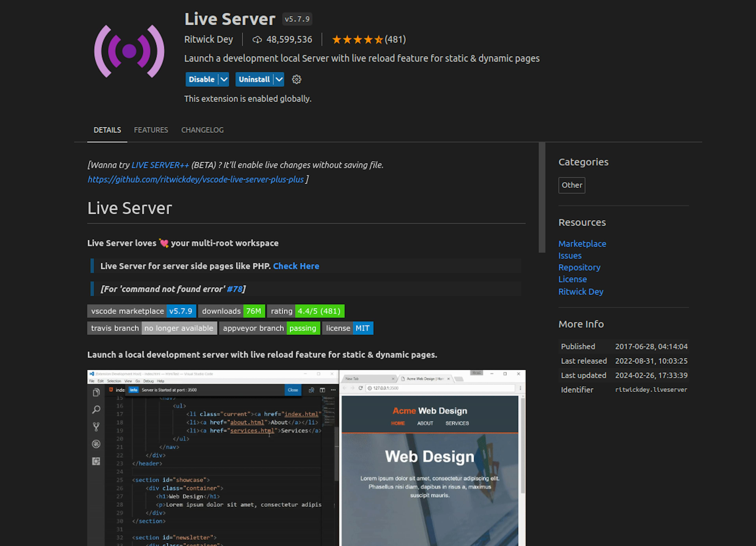This screenshot has height=546, width=756.
Task: Click the Published date 2017-06-28 value
Action: (651, 346)
